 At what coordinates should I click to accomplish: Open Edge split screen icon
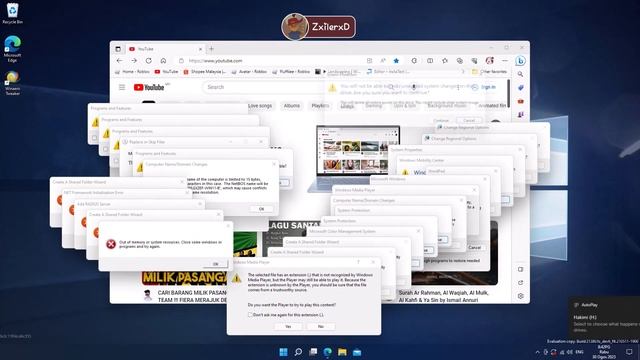pos(430,60)
